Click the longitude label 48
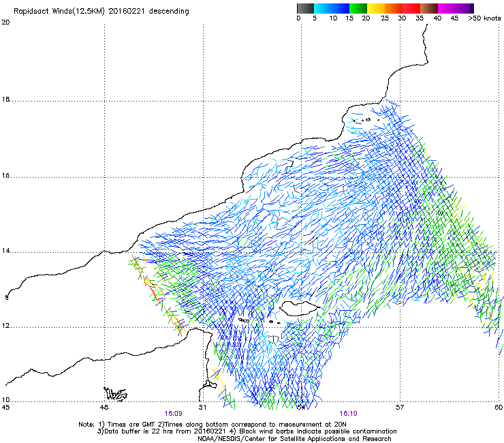Viewport: 504px width, 443px height. coord(104,408)
